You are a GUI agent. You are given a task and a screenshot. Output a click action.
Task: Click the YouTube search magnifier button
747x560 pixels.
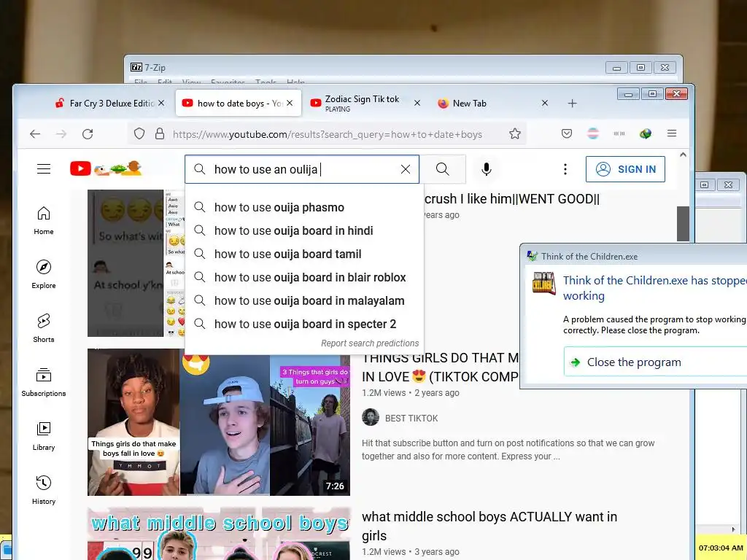pyautogui.click(x=443, y=169)
